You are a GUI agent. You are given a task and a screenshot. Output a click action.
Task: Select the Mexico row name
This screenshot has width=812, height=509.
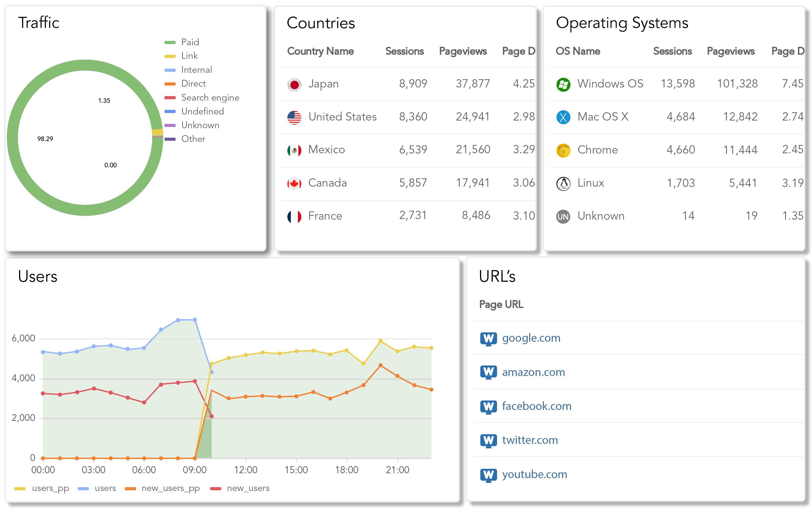326,150
